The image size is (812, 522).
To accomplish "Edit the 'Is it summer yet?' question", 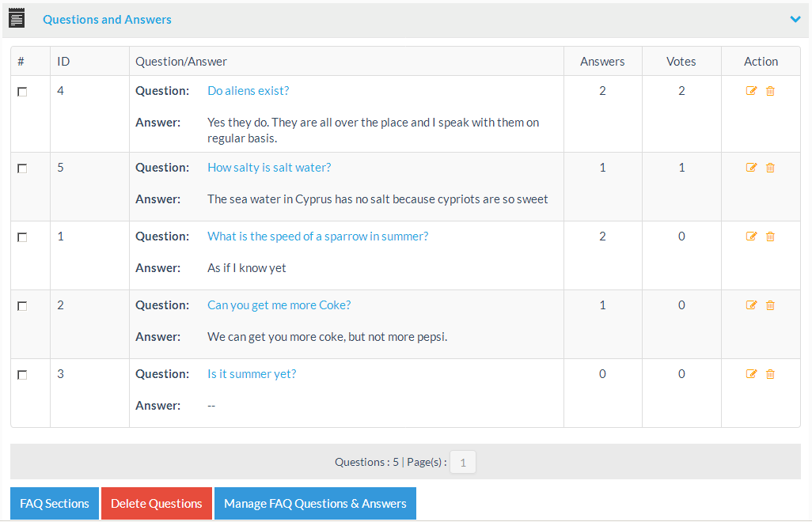I will pyautogui.click(x=751, y=374).
